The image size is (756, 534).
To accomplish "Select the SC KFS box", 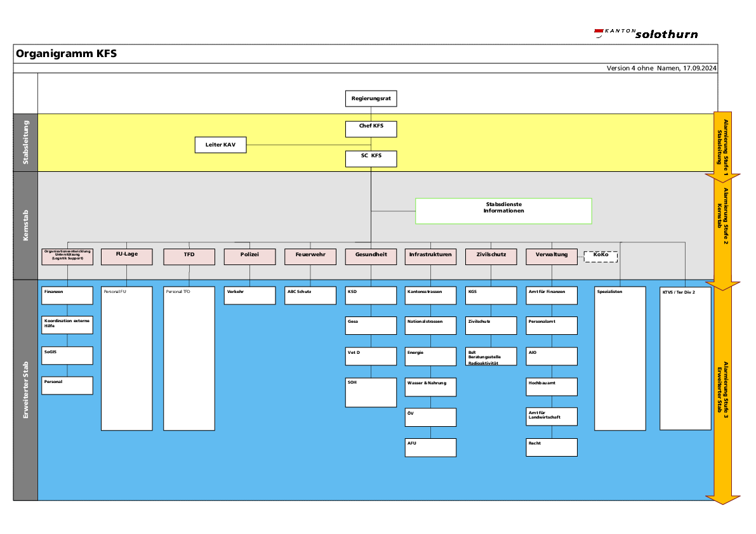I will click(x=371, y=159).
